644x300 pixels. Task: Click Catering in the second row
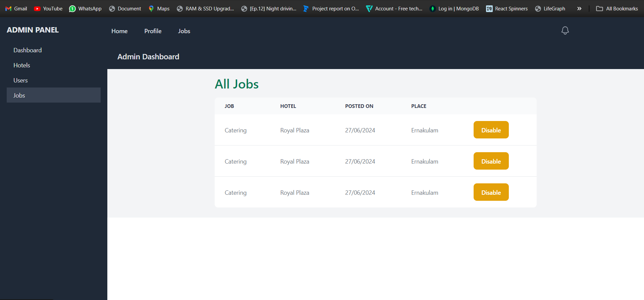(x=235, y=162)
